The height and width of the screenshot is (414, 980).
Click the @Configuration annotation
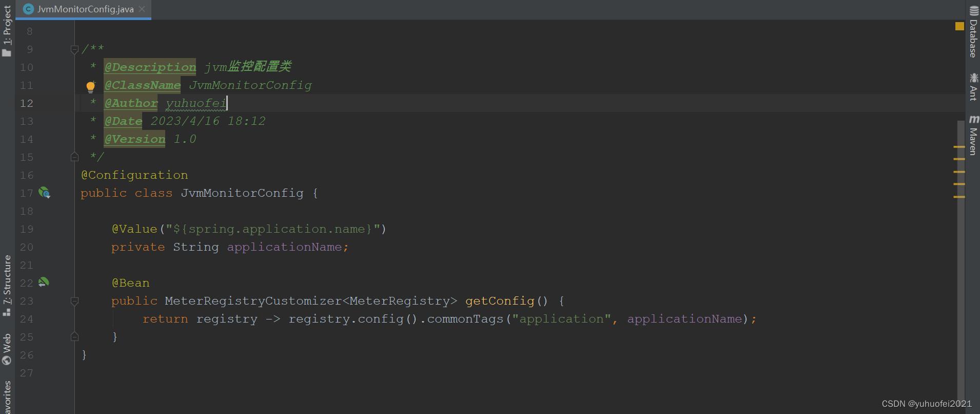click(x=134, y=175)
